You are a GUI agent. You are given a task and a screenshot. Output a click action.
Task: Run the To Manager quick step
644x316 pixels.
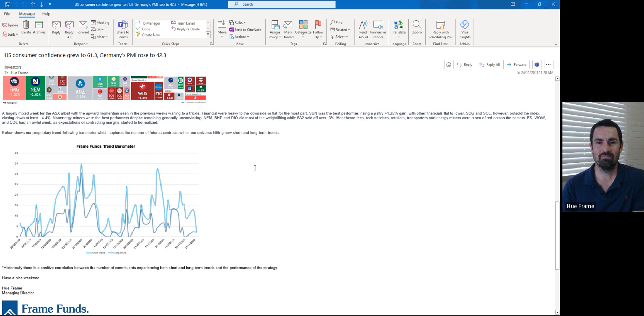point(148,23)
